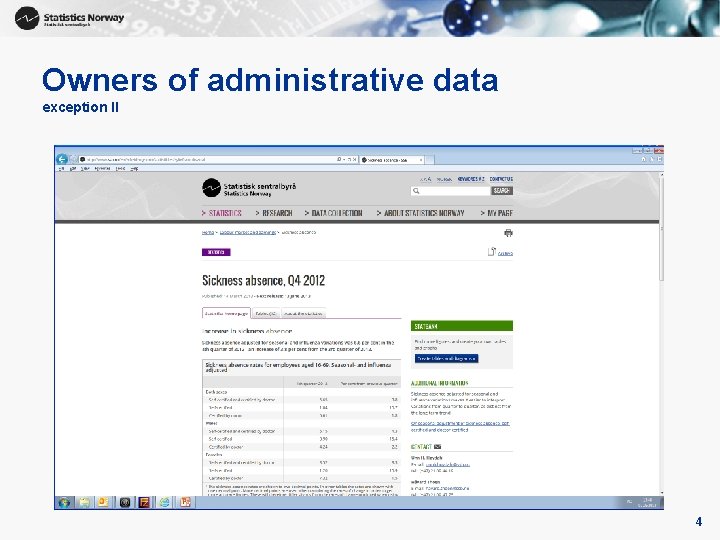Select the About the statistics tab
This screenshot has height=540, width=720.
coord(303,313)
